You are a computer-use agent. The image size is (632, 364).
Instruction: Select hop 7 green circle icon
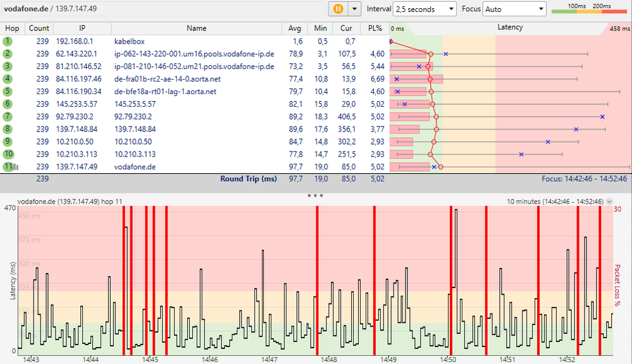(7, 116)
